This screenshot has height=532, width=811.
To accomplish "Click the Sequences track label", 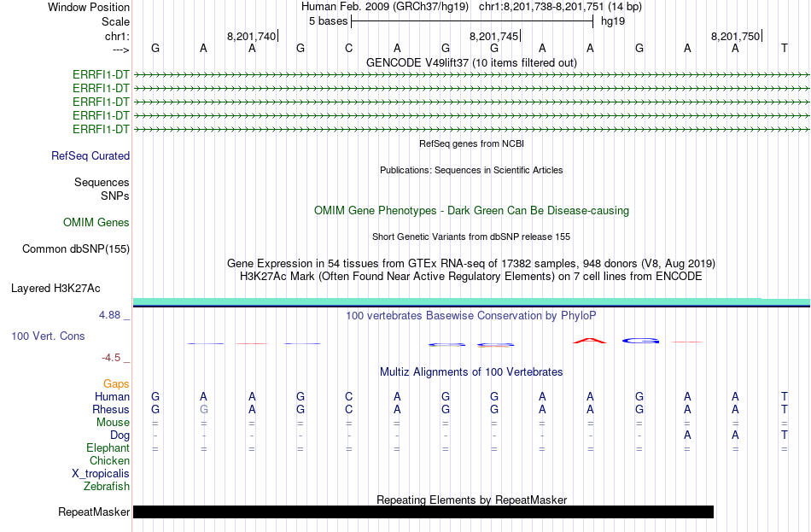I will click(102, 182).
